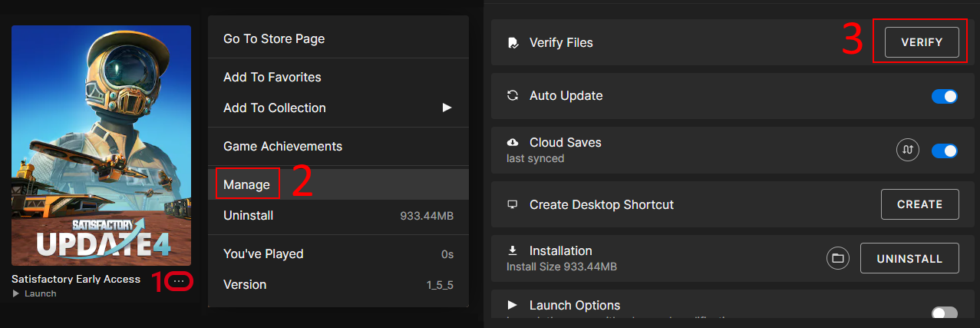Image resolution: width=980 pixels, height=328 pixels.
Task: Click the 933.44MB size beside Uninstall
Action: (x=427, y=216)
